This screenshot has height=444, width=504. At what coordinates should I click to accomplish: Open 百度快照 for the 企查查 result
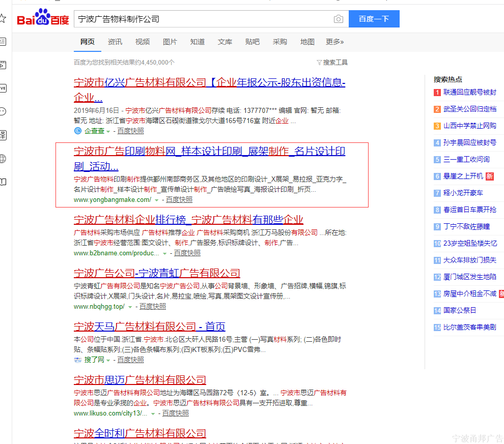(x=130, y=131)
